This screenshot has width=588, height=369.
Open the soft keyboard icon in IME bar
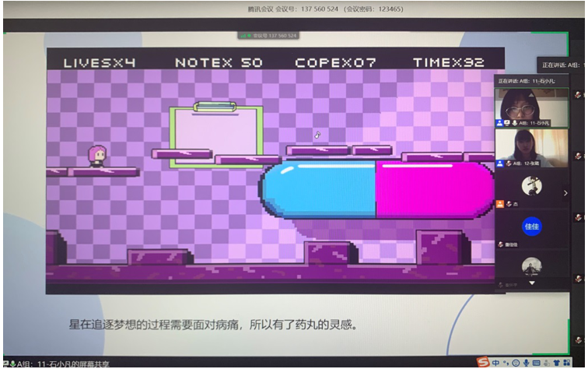[x=536, y=363]
